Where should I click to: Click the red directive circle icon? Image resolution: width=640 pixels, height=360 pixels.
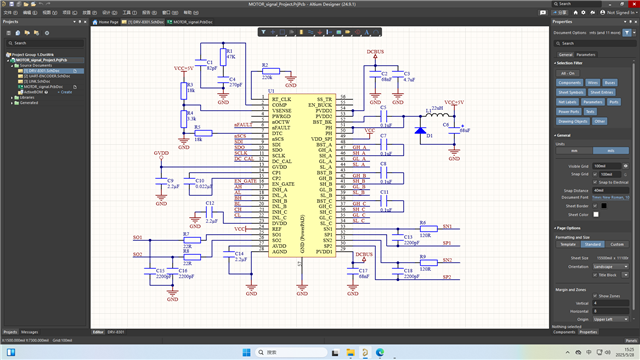(358, 32)
